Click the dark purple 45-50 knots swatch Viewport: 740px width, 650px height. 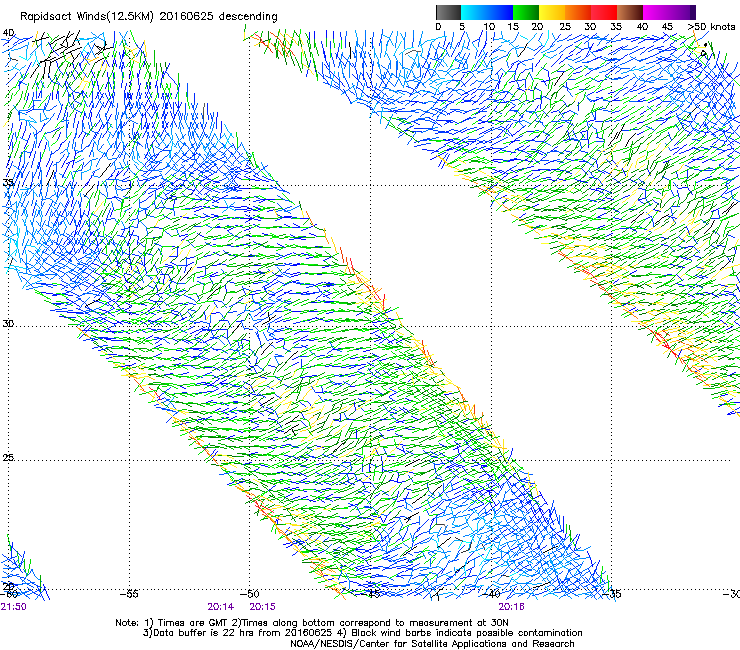(682, 12)
